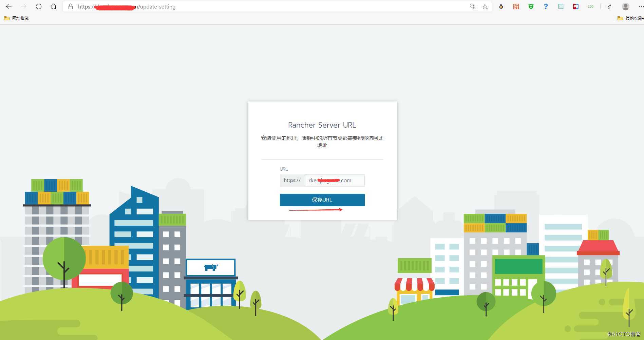Image resolution: width=644 pixels, height=340 pixels.
Task: Open the green shield extension icon
Action: click(x=531, y=6)
